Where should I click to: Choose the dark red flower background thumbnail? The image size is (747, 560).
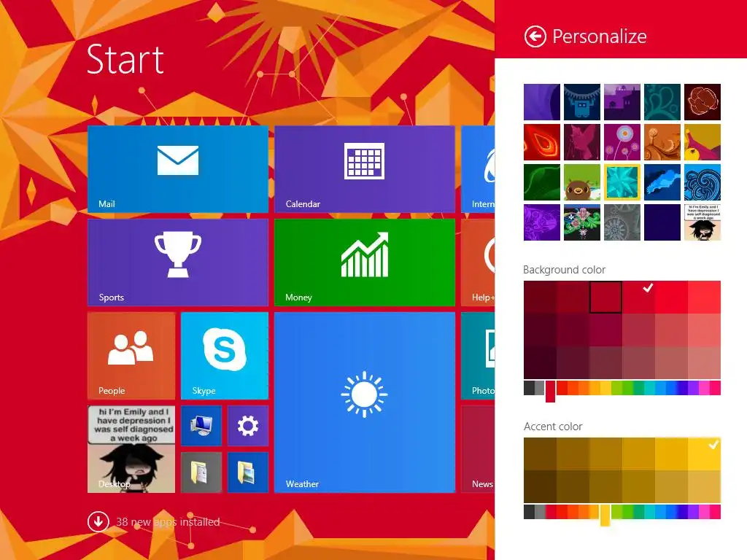[703, 102]
